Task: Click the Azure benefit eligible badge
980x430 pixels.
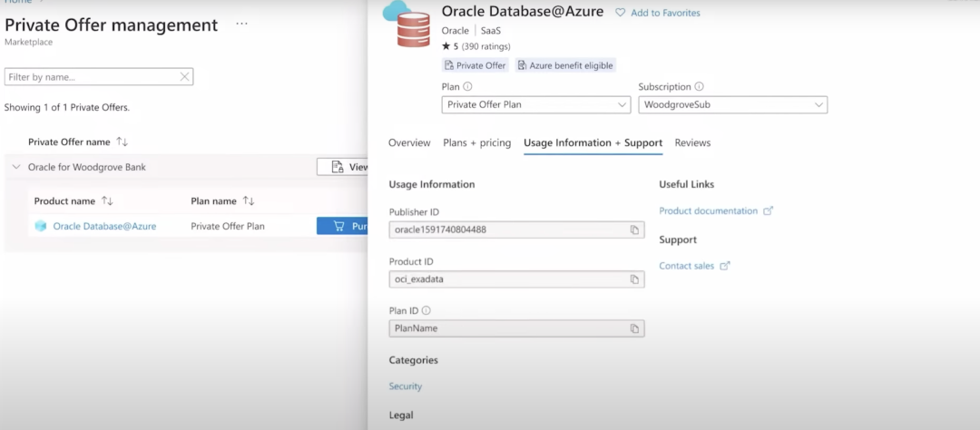Action: pos(565,65)
